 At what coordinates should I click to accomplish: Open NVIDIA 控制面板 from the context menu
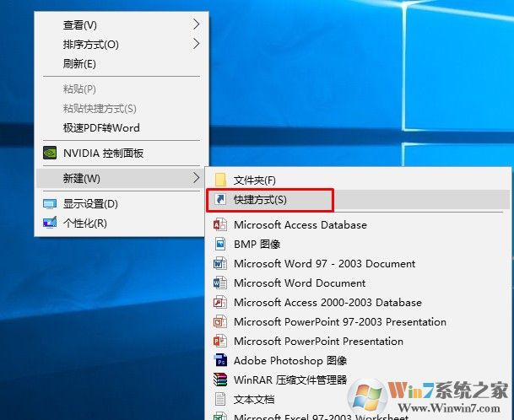pyautogui.click(x=122, y=153)
